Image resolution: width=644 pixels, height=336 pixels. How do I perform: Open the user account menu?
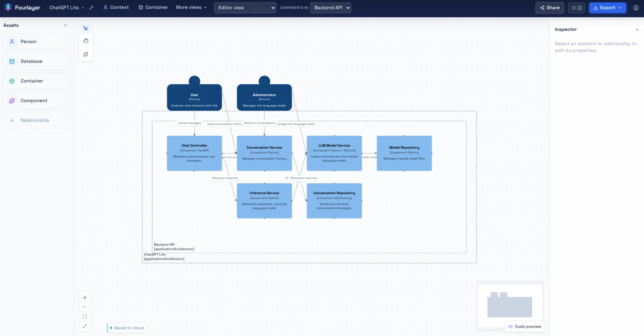tap(636, 8)
